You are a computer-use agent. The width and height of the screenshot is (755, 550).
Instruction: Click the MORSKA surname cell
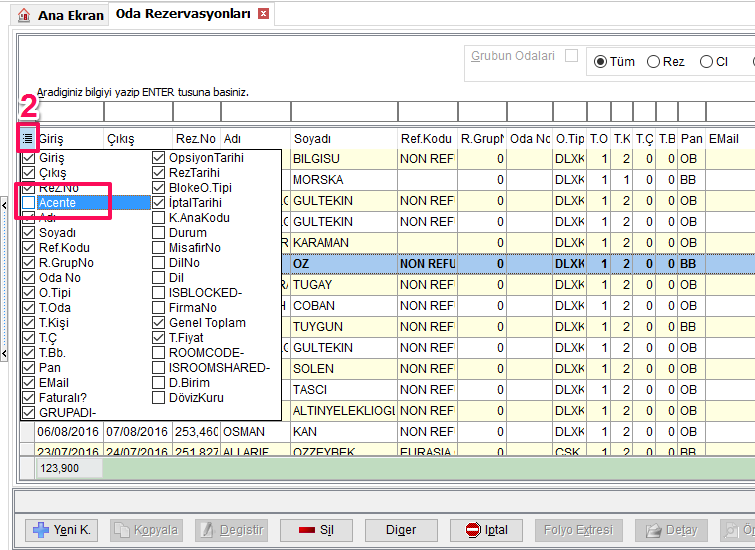tap(344, 180)
